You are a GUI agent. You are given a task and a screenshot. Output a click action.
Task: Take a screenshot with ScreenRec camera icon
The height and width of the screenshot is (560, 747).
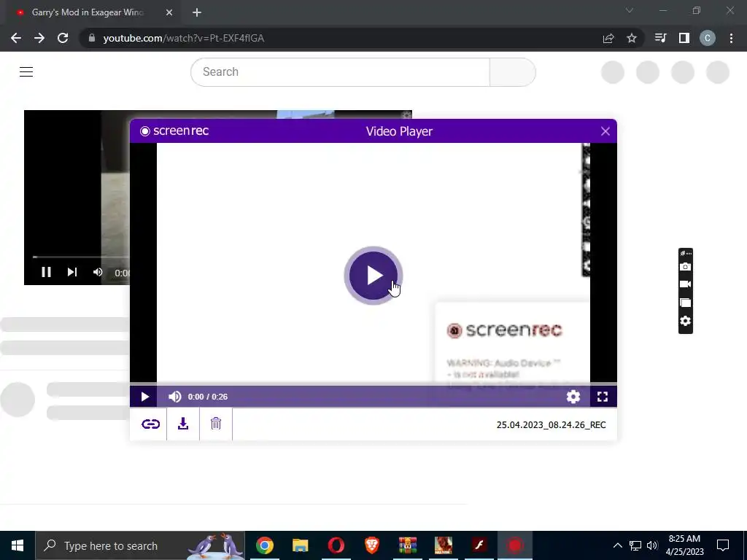[685, 267]
